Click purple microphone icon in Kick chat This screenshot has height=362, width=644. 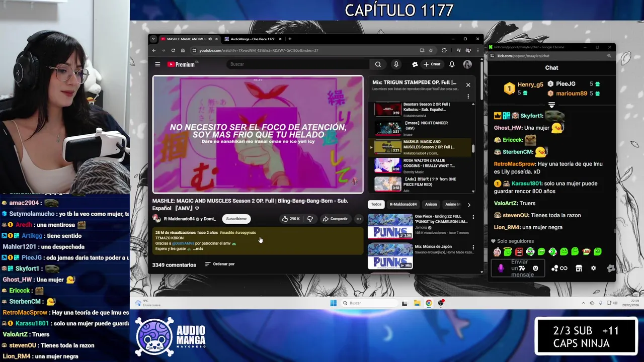click(x=501, y=268)
